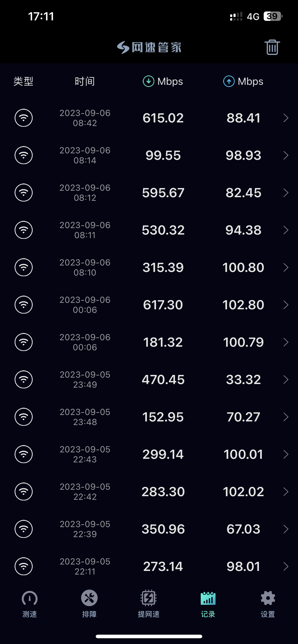Viewport: 298px width, 644px height.
Task: Tap the upload Mbps arrow icon
Action: pos(229,81)
